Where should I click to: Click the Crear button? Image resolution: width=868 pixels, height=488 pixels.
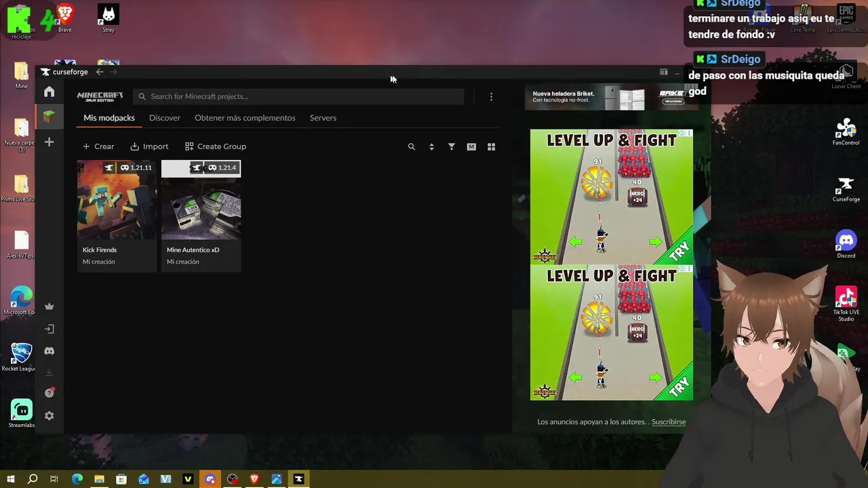click(98, 146)
